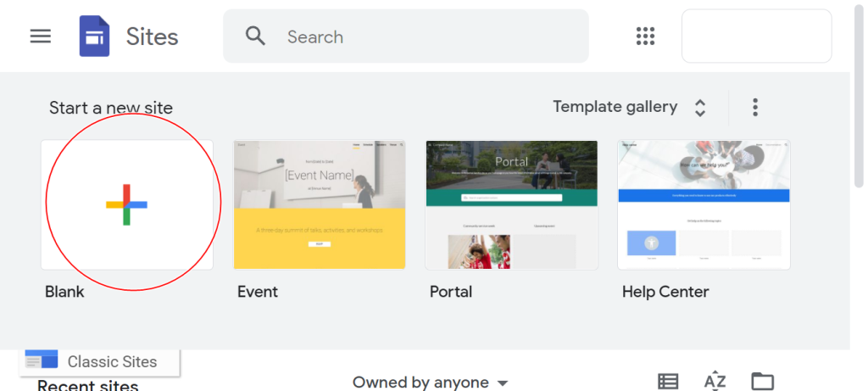Open the file picker folder icon
The image size is (868, 391).
762,381
